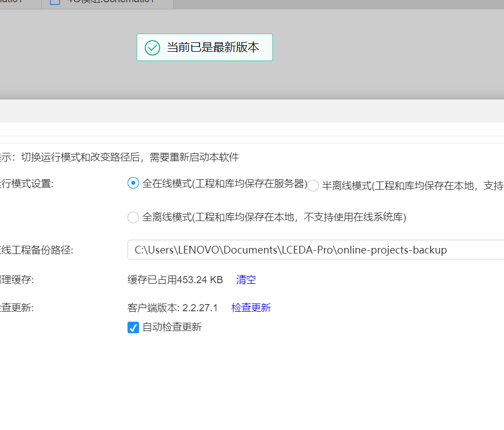504x430 pixels.
Task: Click the 客户端版本 2.2.27.1 text
Action: (173, 308)
